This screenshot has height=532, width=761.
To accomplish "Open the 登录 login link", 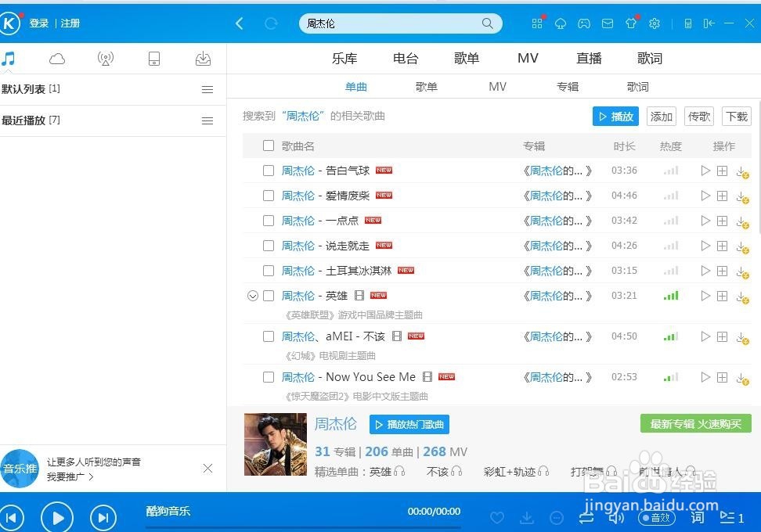I will (x=39, y=23).
